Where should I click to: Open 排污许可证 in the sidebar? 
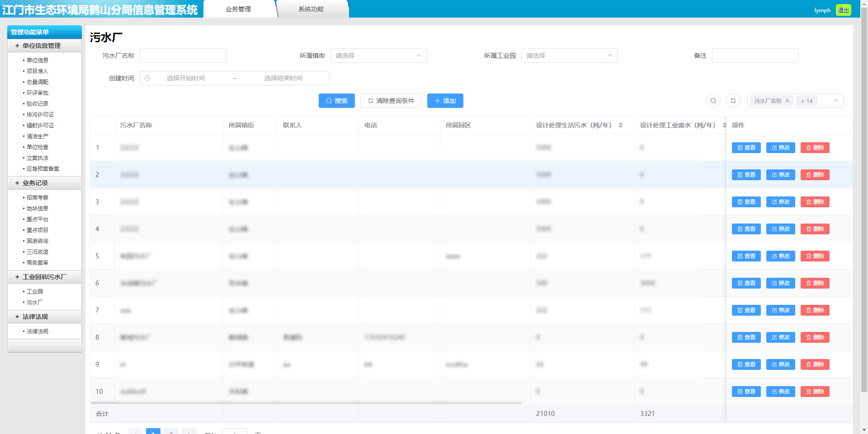pos(40,114)
